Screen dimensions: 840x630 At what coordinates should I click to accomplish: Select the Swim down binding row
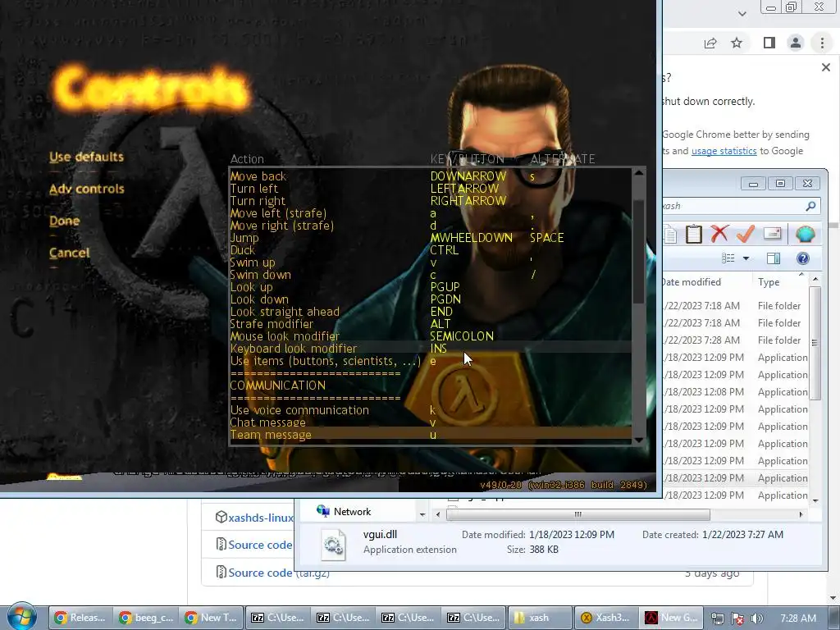click(x=431, y=275)
